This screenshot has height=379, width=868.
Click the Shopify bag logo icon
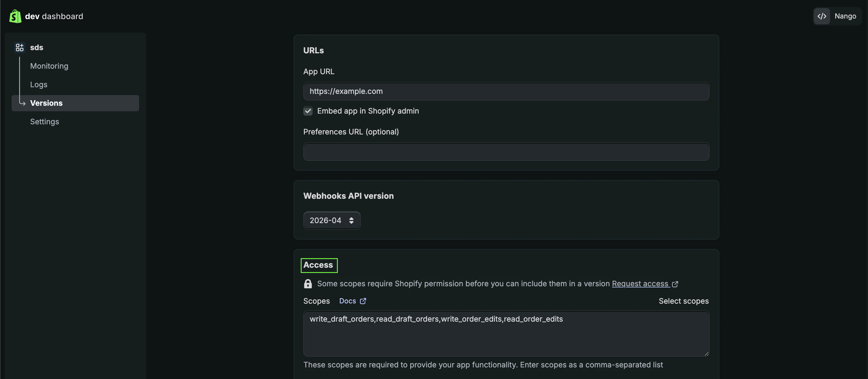pos(15,16)
